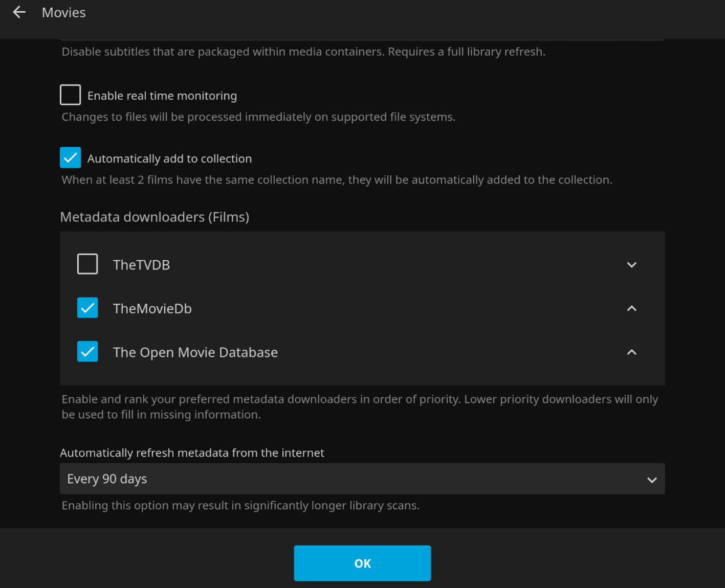This screenshot has width=725, height=588.
Task: Click Automatically refresh metadata from internet label
Action: [x=192, y=453]
